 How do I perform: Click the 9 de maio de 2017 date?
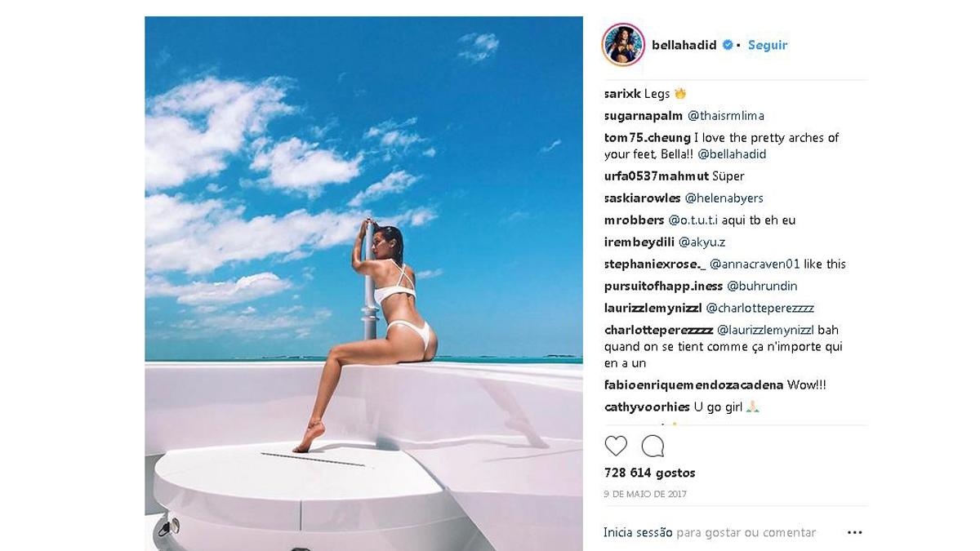645,494
